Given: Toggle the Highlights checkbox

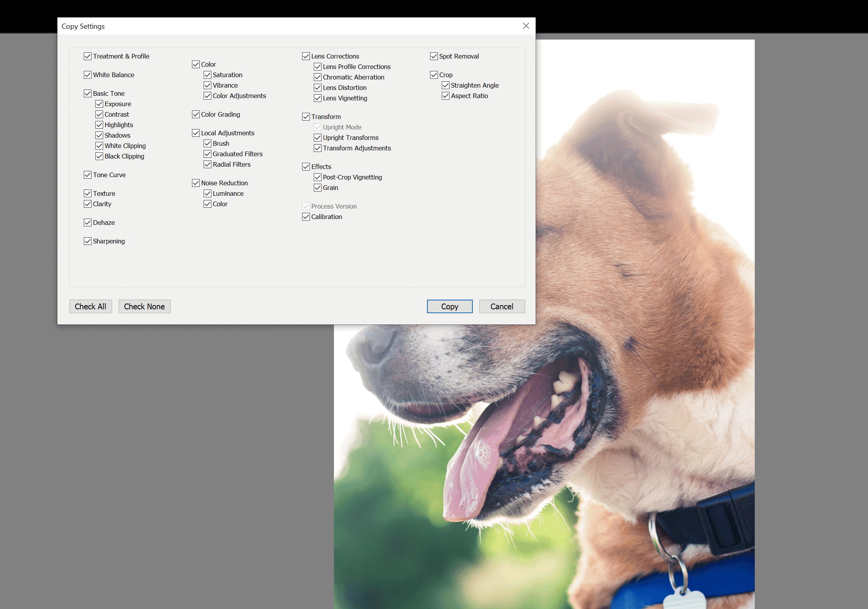Looking at the screenshot, I should pos(99,125).
